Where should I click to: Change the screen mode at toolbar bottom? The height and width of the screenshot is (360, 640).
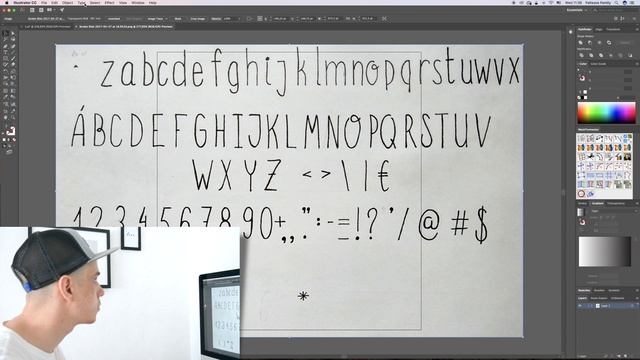click(9, 152)
